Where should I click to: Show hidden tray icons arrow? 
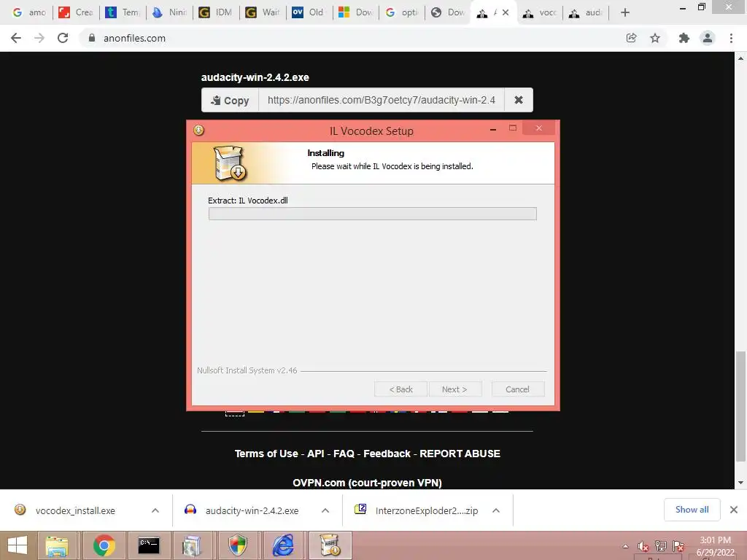(625, 546)
